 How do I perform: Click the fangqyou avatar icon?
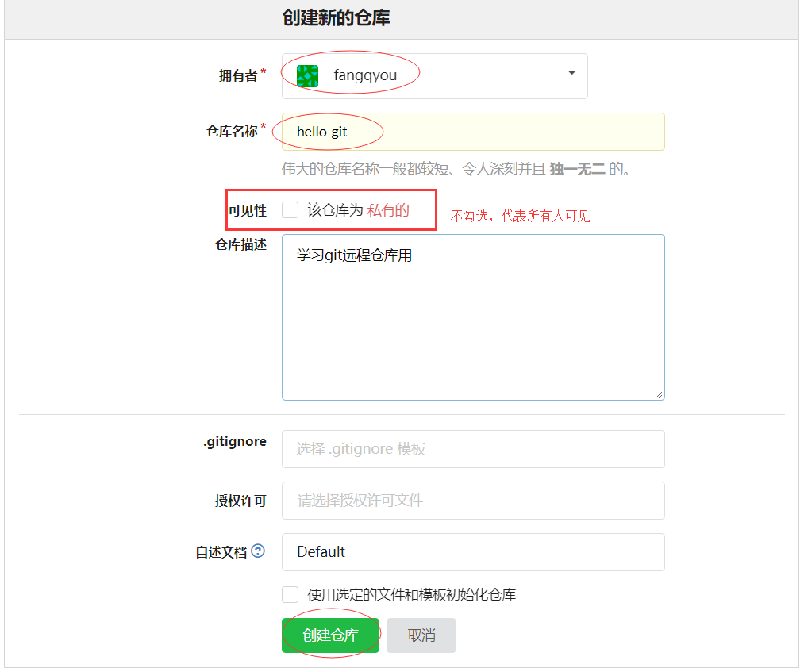point(306,75)
